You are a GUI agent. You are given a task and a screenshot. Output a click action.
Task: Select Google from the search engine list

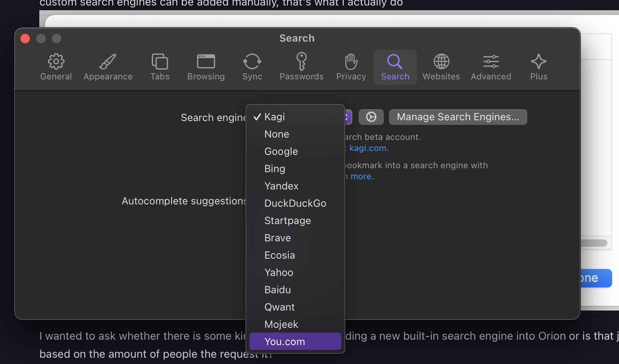click(x=281, y=151)
